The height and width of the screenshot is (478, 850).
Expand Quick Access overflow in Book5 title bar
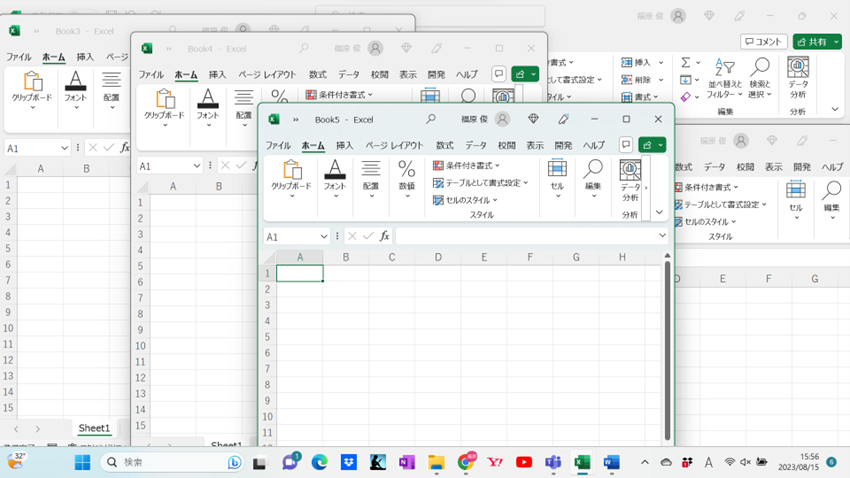click(296, 120)
